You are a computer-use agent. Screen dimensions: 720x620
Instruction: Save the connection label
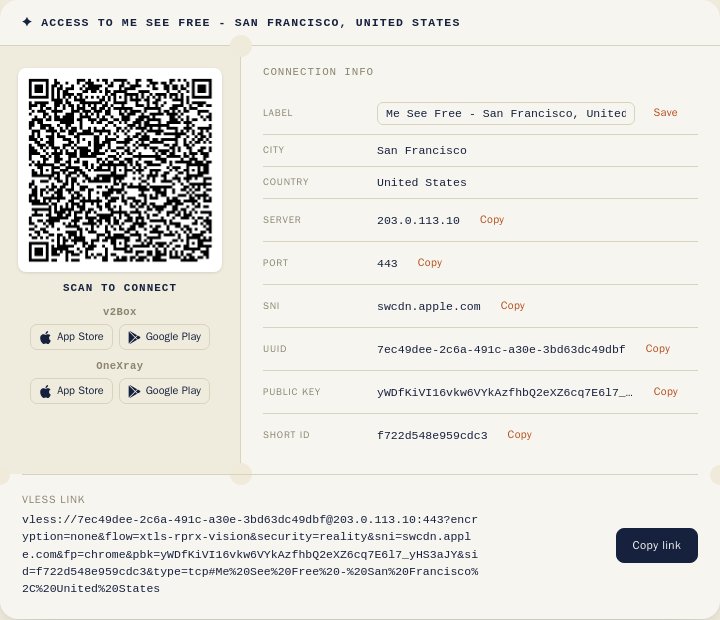coord(665,113)
